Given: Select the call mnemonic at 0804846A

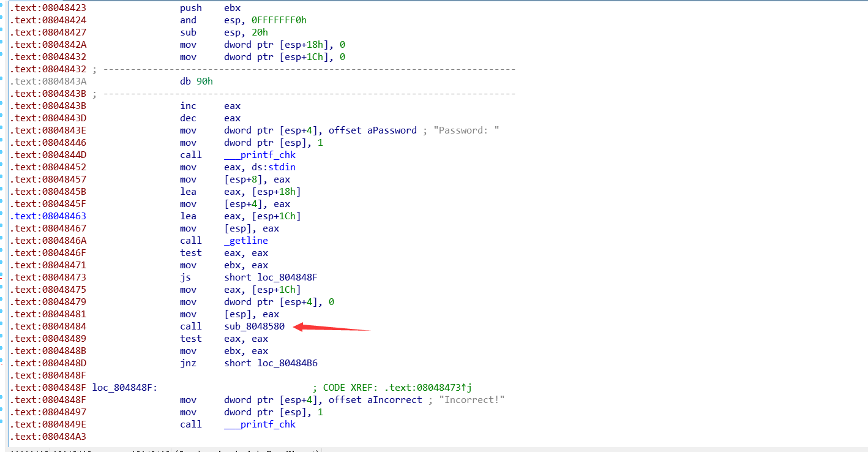Looking at the screenshot, I should click(x=191, y=241).
